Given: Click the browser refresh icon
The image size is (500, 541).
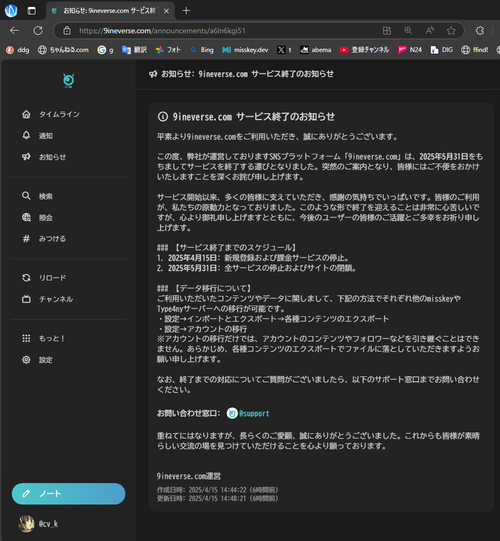Looking at the screenshot, I should [x=38, y=31].
